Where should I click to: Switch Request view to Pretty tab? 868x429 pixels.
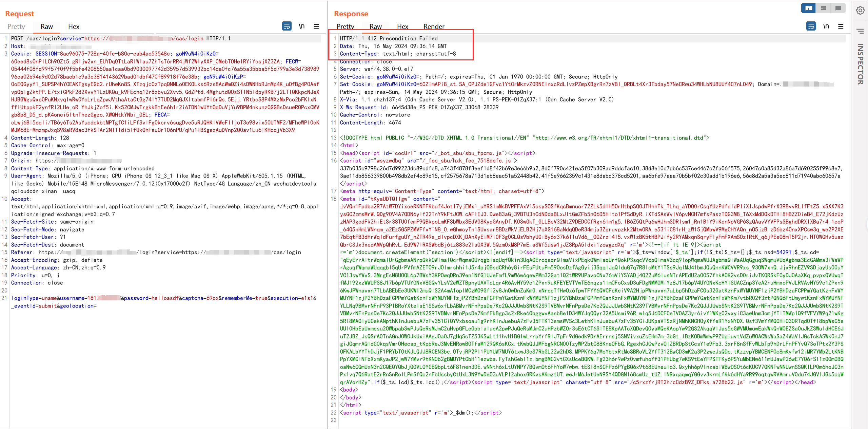(x=16, y=26)
